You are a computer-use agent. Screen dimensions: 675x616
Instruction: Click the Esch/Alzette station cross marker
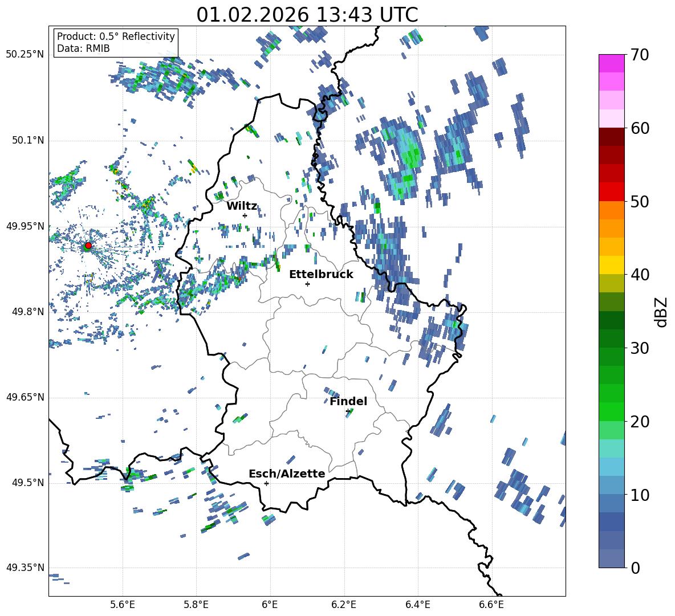[x=266, y=483]
